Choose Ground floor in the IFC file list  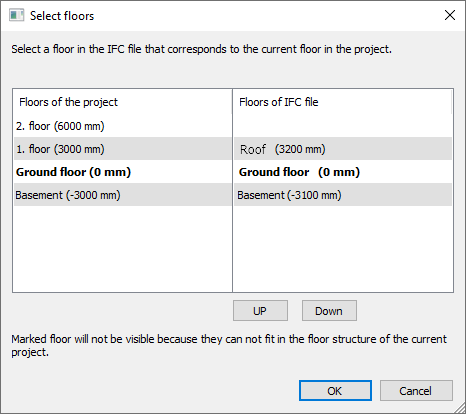coord(343,172)
